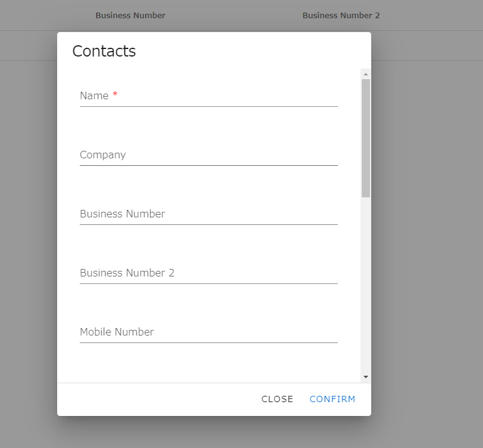Sort by background Business Number column header
Viewport: 483px width, 448px height.
pyautogui.click(x=130, y=16)
